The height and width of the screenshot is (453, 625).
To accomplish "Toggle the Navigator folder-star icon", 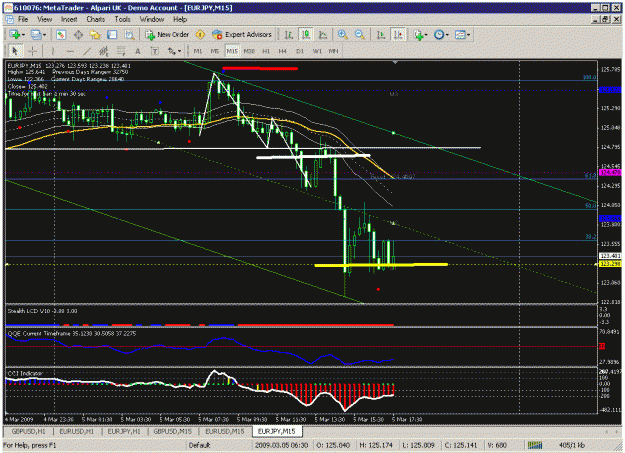I will (95, 35).
